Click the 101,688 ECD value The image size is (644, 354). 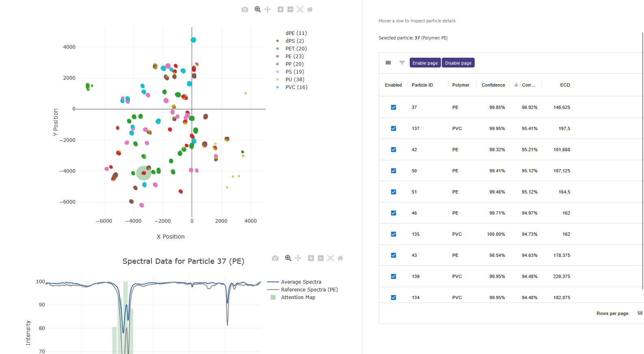tap(562, 150)
